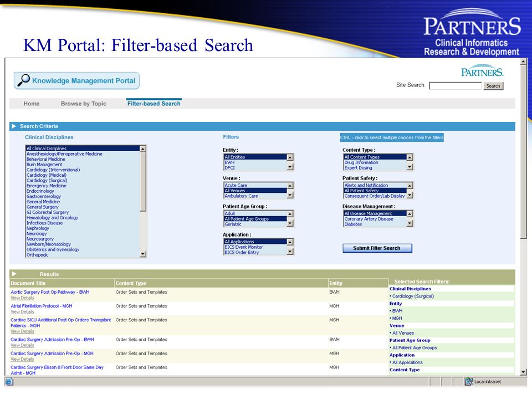Screen dimensions: 532x399
Task: View Details under Atrial Fibrillation Protocol
Action: (x=22, y=312)
